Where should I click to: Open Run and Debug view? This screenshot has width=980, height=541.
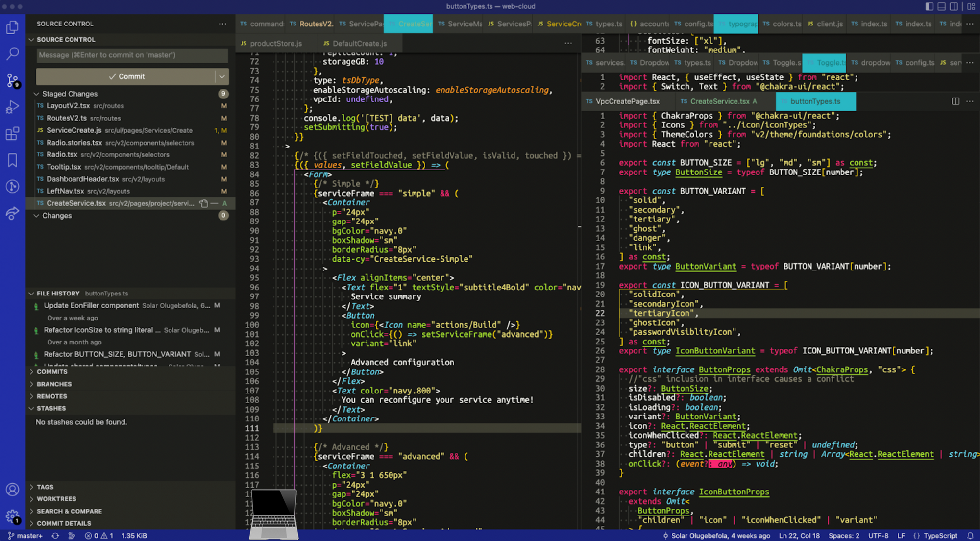click(x=12, y=107)
